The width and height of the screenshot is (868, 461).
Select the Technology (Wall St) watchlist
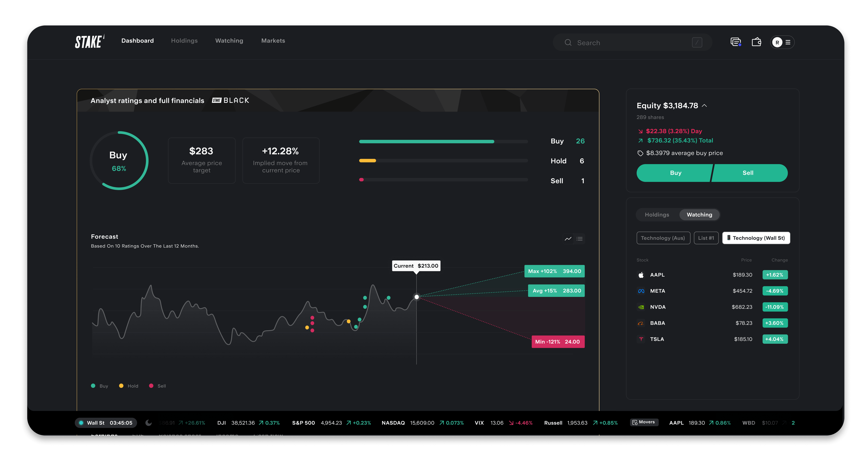(756, 238)
